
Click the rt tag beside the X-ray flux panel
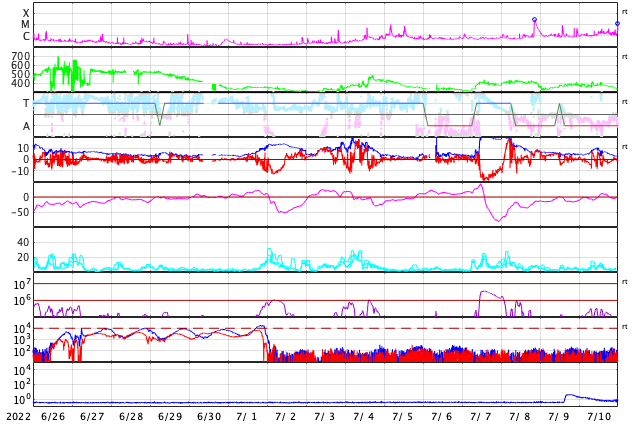pos(625,12)
